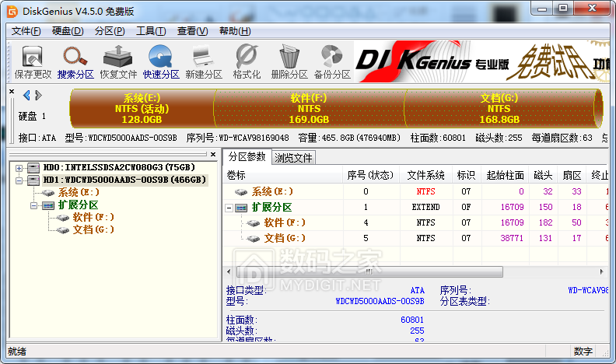Select the 快速分区 quick partition icon
The width and height of the screenshot is (616, 364).
click(161, 62)
